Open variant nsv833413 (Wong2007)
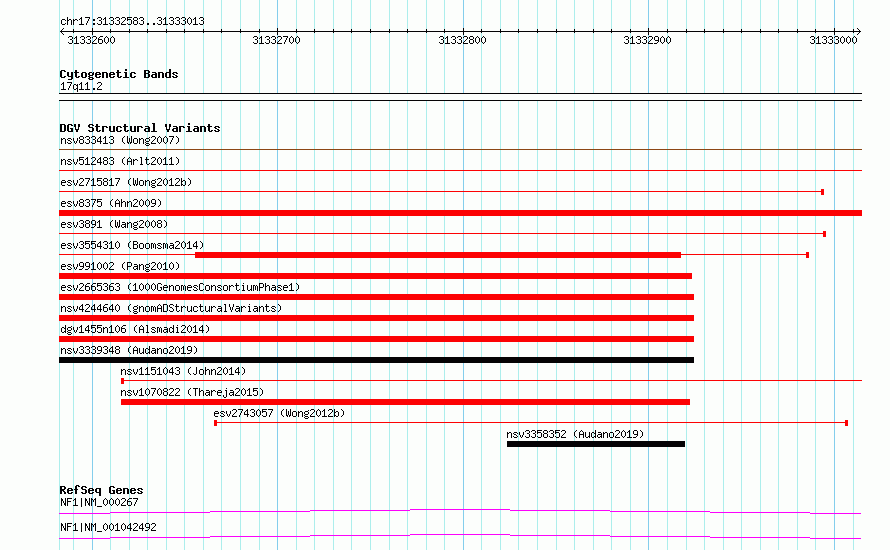 point(120,140)
